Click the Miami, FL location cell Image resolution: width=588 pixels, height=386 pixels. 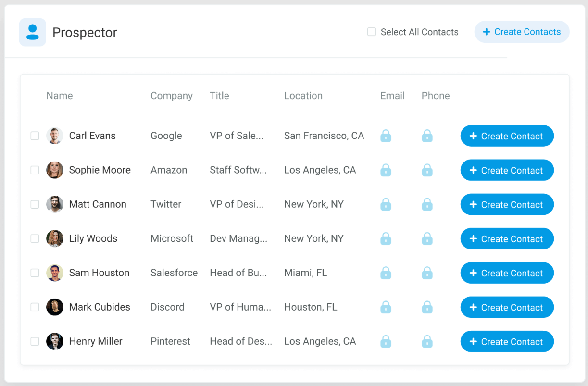coord(305,273)
